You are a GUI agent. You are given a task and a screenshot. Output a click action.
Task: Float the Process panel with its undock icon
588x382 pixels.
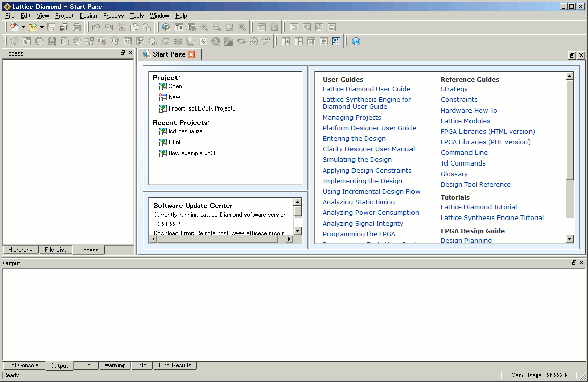[x=123, y=53]
